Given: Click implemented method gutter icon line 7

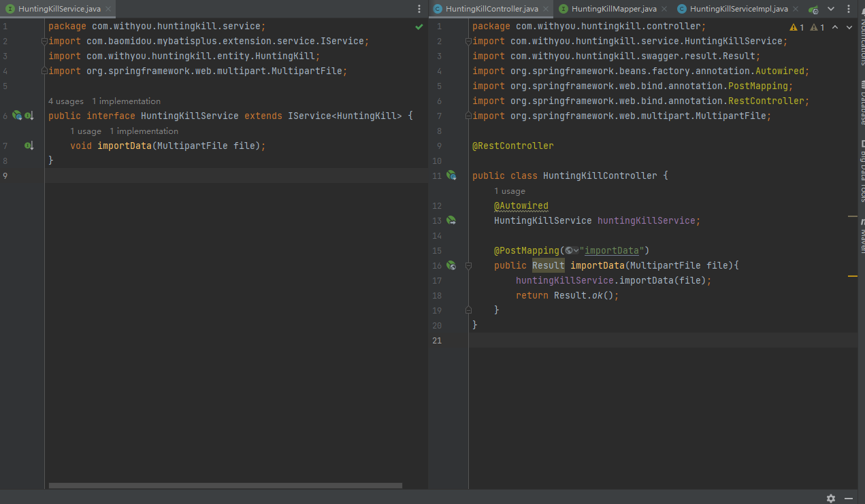Looking at the screenshot, I should tap(29, 146).
